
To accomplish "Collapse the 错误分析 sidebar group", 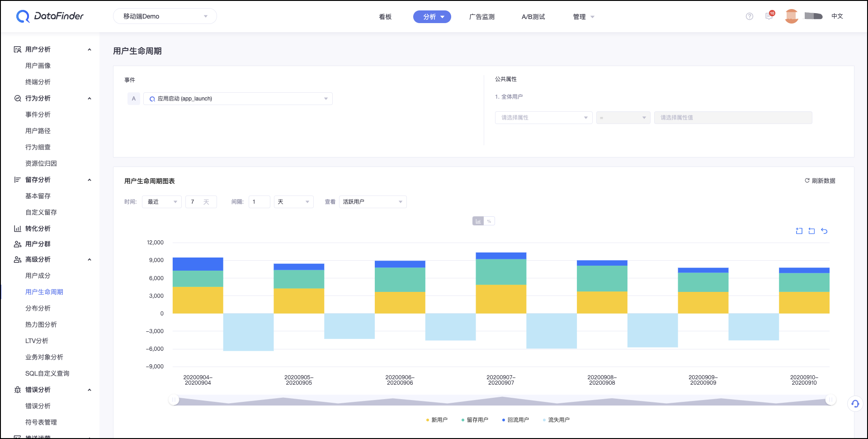I will [90, 390].
